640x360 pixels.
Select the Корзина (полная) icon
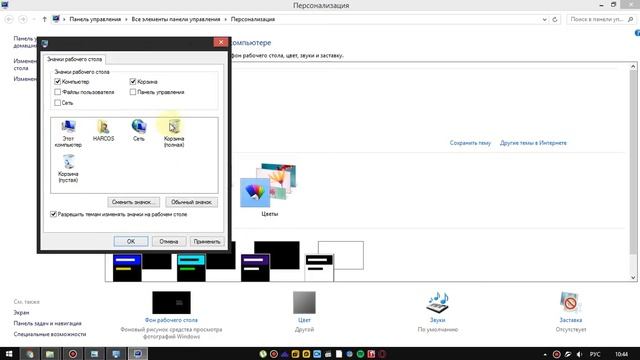(174, 133)
